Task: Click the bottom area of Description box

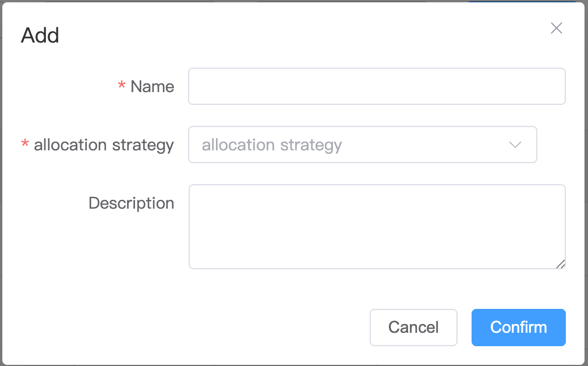Action: point(377,259)
